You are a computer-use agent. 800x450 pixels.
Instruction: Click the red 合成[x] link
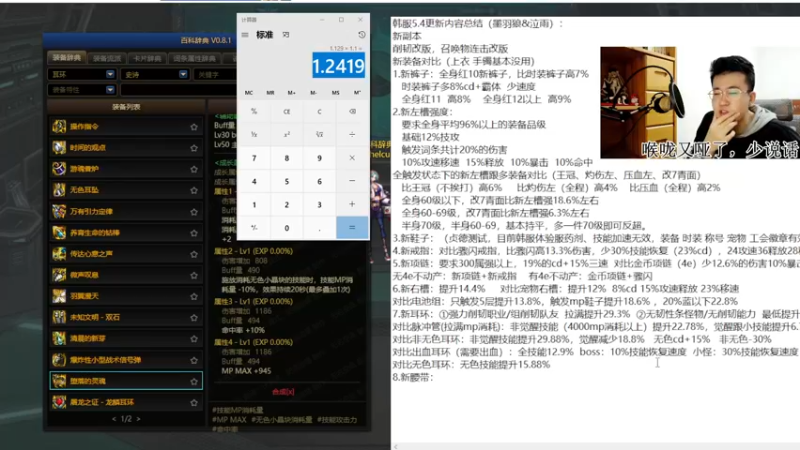(x=283, y=392)
